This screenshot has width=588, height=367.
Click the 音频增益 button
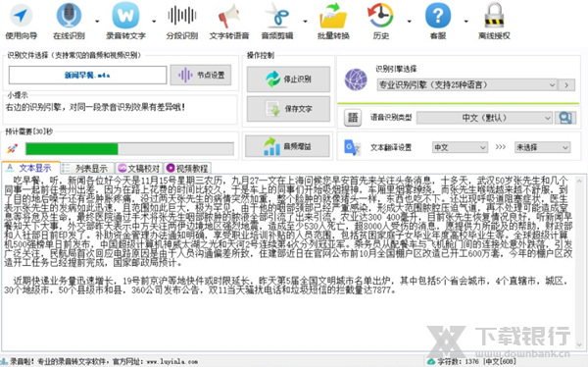click(x=287, y=146)
